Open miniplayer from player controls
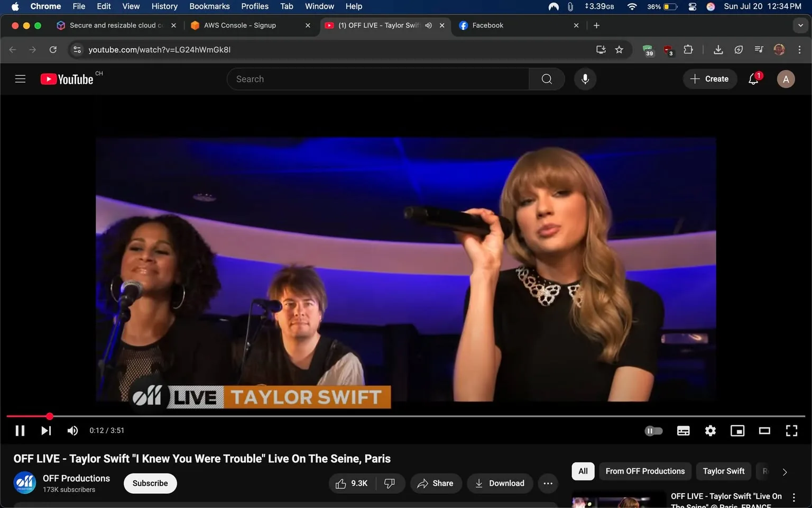 (737, 431)
